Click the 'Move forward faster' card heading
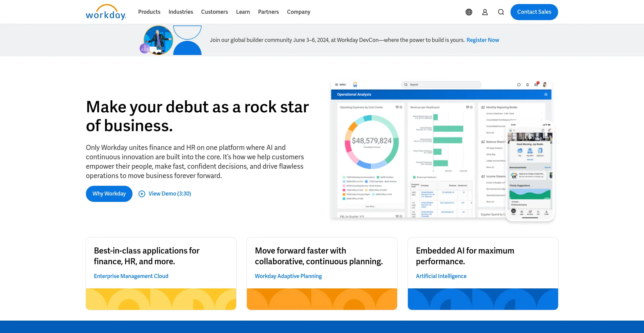 click(319, 256)
